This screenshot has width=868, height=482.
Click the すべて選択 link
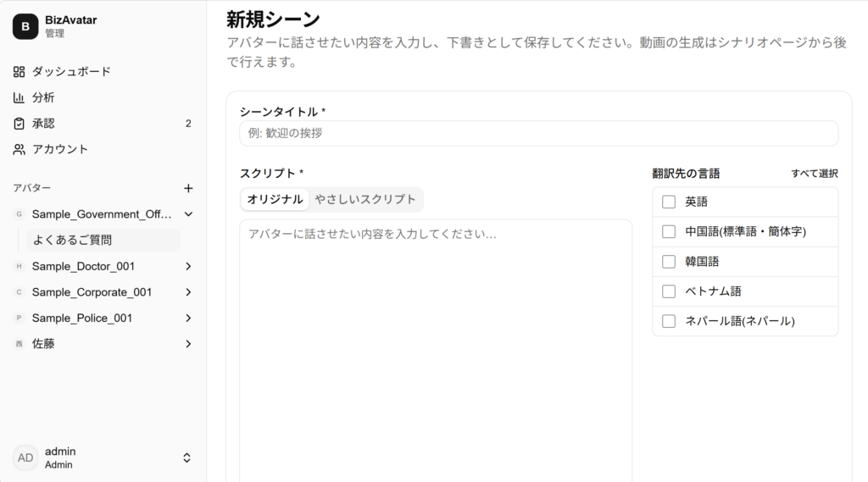click(815, 174)
